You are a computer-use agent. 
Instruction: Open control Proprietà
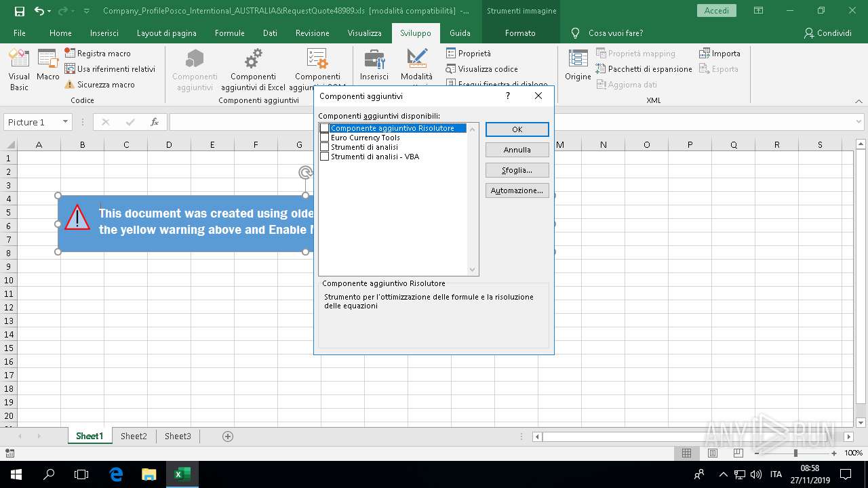click(x=469, y=54)
